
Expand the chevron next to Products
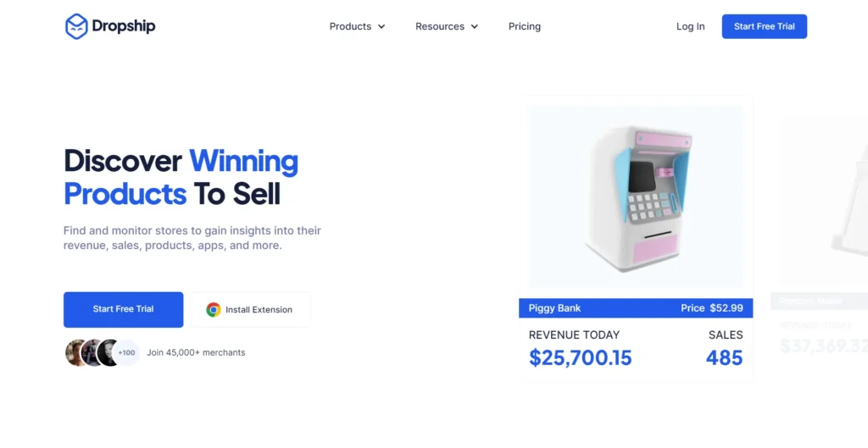click(x=381, y=27)
